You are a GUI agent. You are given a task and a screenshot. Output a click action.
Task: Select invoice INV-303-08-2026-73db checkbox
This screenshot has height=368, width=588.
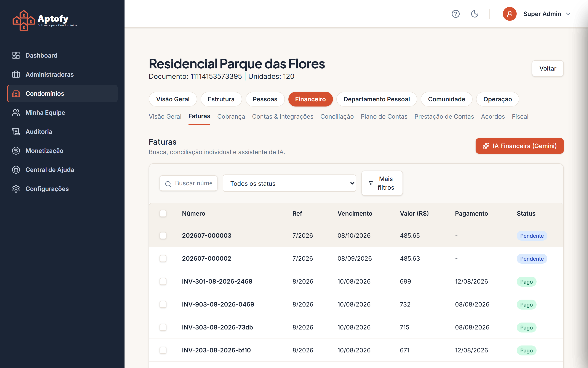163,327
